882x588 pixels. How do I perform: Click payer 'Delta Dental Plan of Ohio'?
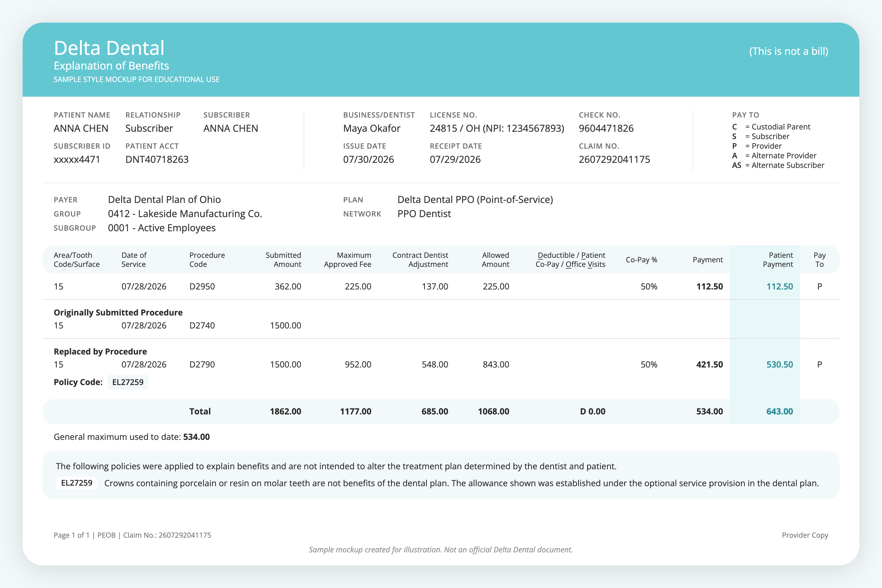164,200
